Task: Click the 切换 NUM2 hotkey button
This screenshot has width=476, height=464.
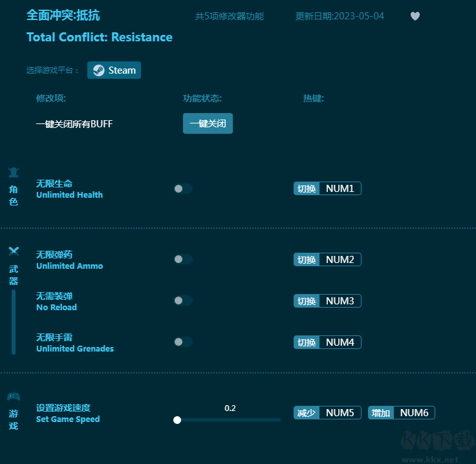Action: (327, 260)
